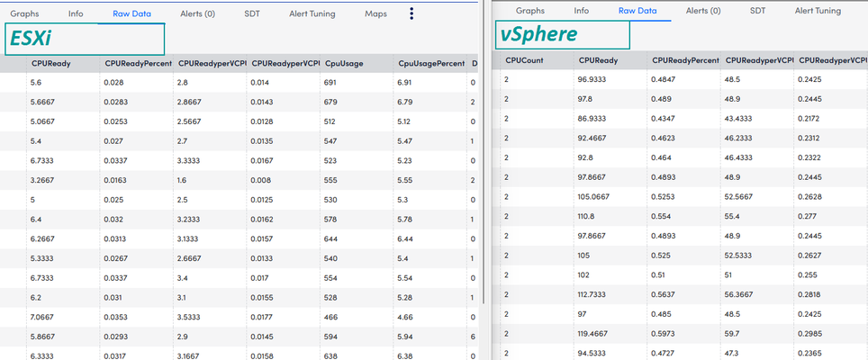The width and height of the screenshot is (868, 360).
Task: Sort by CpuUsage column header
Action: coord(344,64)
